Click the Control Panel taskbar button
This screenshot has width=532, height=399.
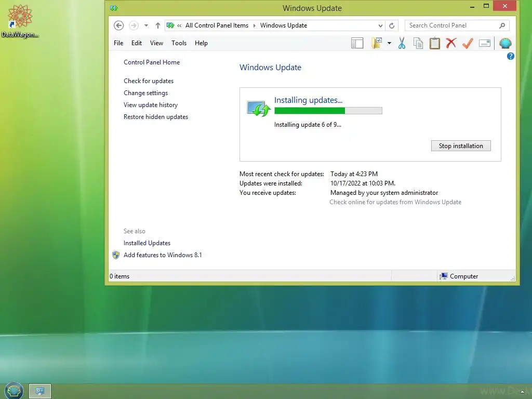coord(40,391)
